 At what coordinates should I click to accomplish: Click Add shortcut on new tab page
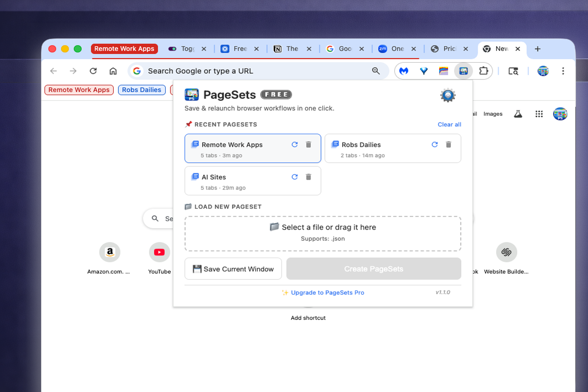(x=308, y=318)
